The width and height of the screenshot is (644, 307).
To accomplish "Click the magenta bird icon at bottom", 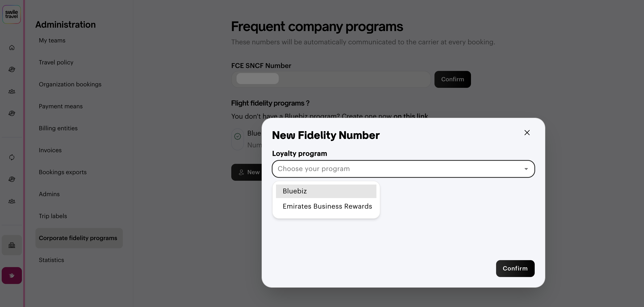I will point(12,276).
